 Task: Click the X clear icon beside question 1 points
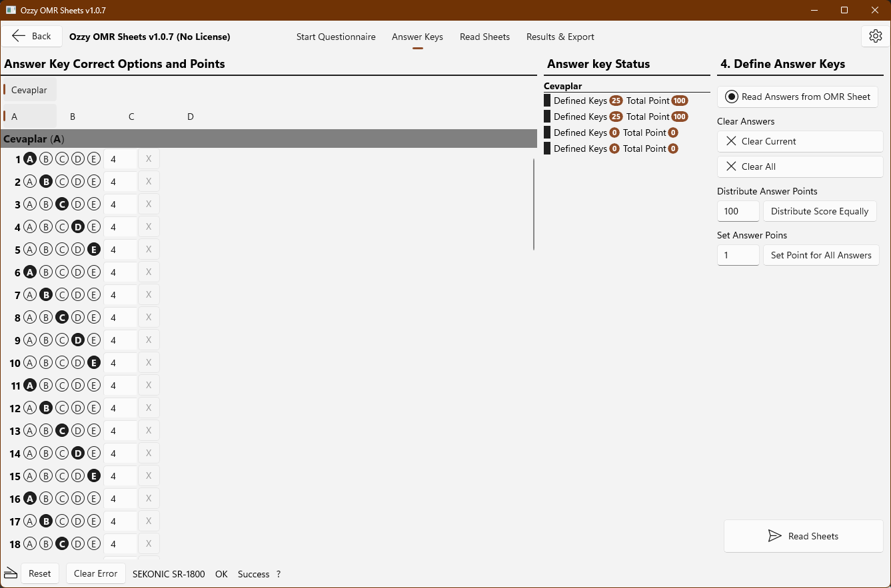[148, 158]
